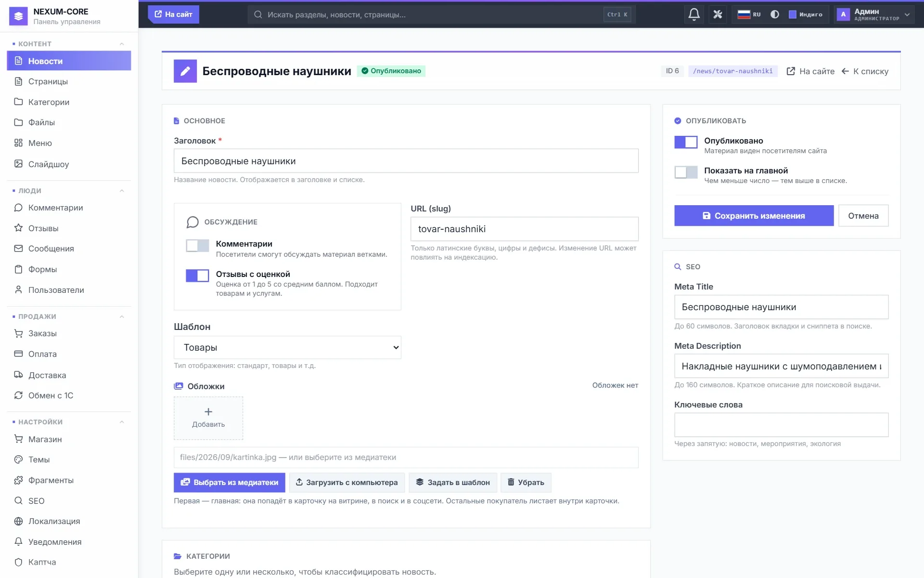Image resolution: width=924 pixels, height=578 pixels.
Task: Click the purple pencil edit icon
Action: point(185,71)
